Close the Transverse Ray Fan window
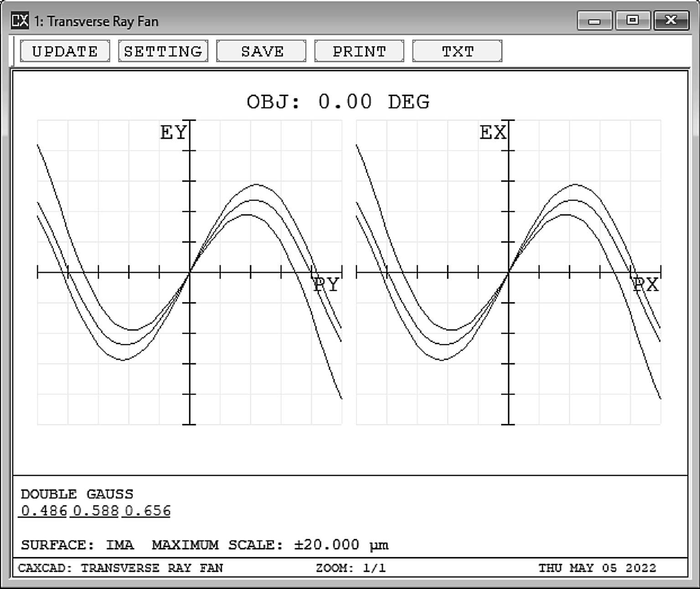 click(671, 21)
